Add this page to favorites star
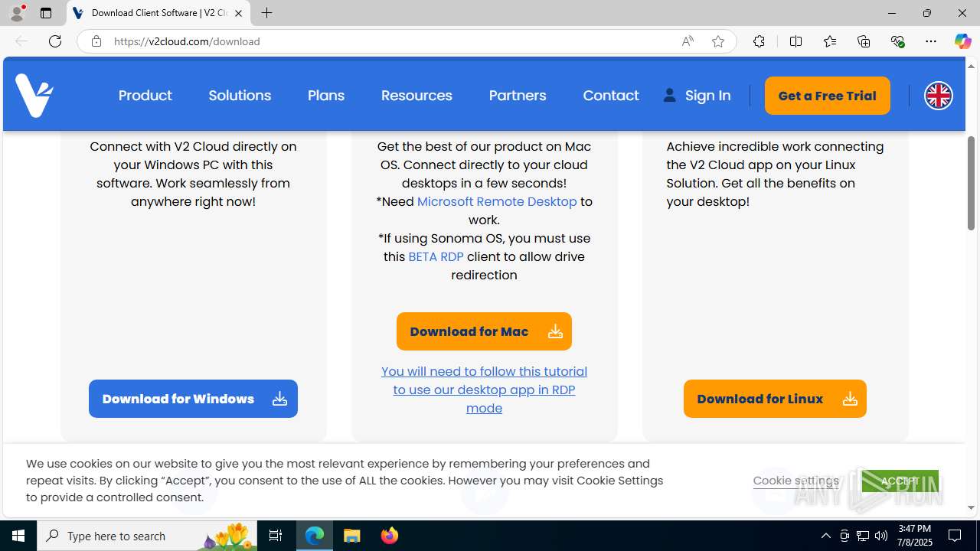980x551 pixels. pyautogui.click(x=718, y=41)
